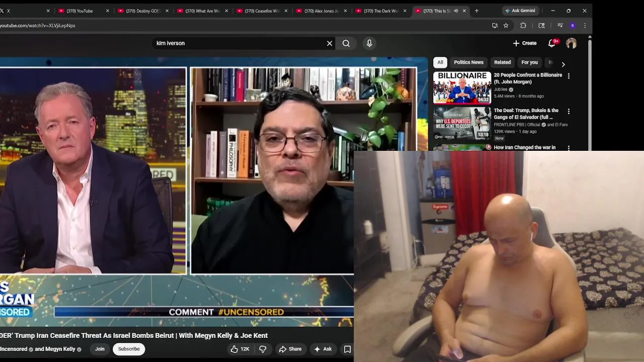The width and height of the screenshot is (644, 362).
Task: Open Chrome three-dot menu
Action: (585, 25)
